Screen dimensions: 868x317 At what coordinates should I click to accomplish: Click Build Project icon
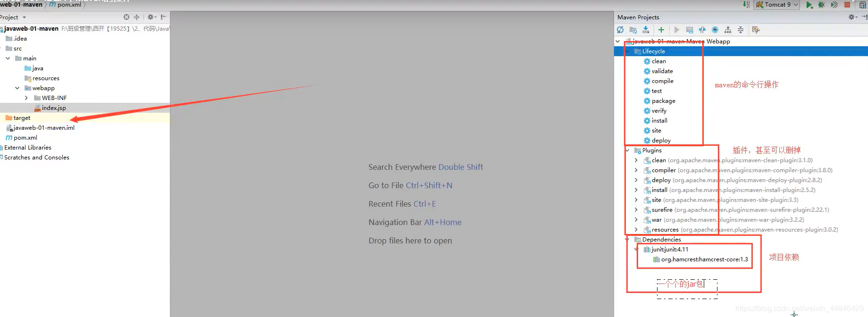click(x=746, y=5)
